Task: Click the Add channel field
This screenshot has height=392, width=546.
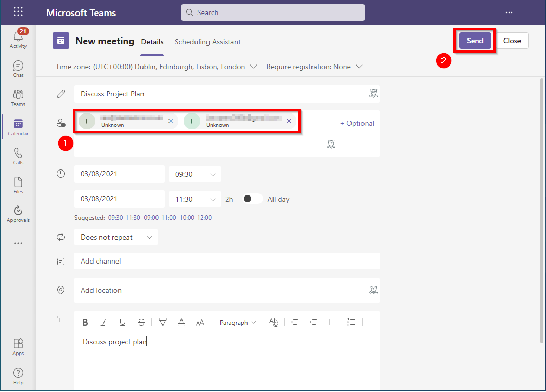Action: point(227,261)
